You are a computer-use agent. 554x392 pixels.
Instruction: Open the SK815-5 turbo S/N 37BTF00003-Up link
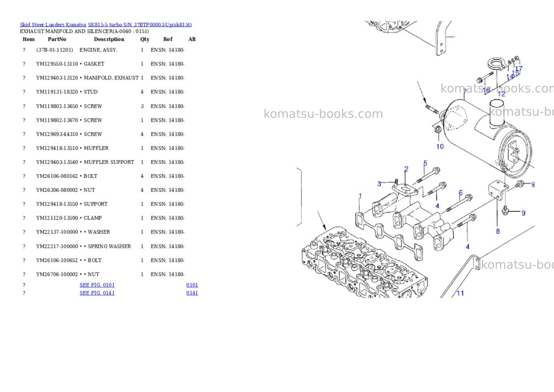click(140, 25)
